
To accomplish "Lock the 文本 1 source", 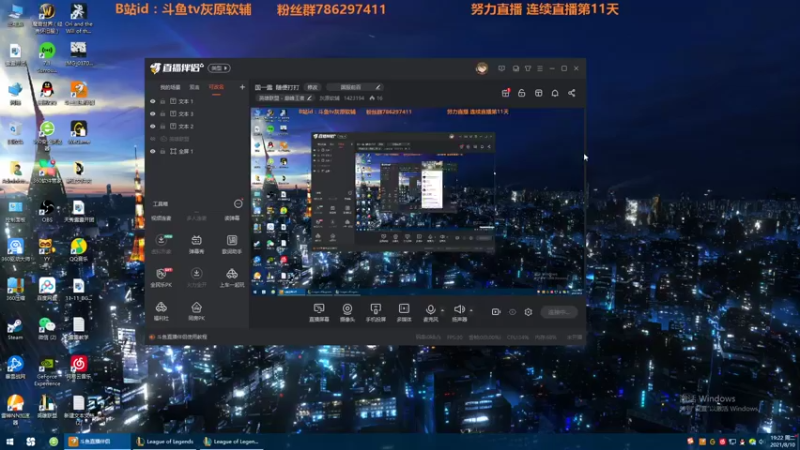I will pyautogui.click(x=163, y=101).
